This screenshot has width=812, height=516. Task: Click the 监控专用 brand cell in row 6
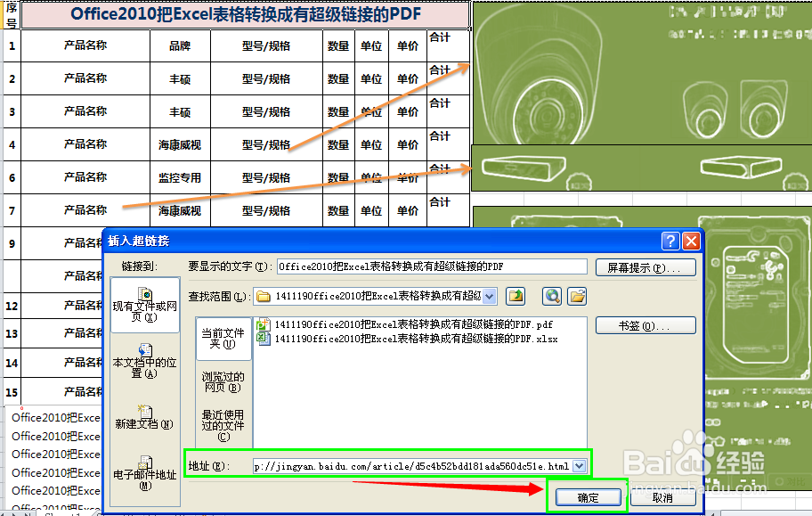tap(180, 177)
